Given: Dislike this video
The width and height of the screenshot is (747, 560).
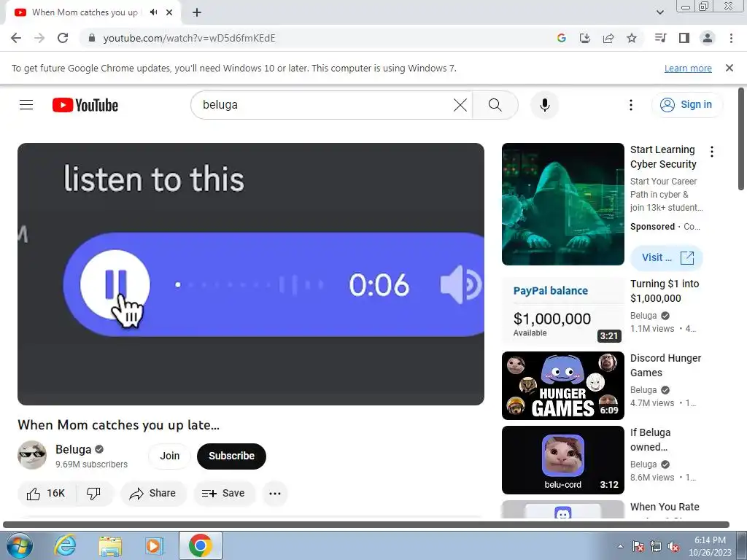Looking at the screenshot, I should (x=93, y=494).
